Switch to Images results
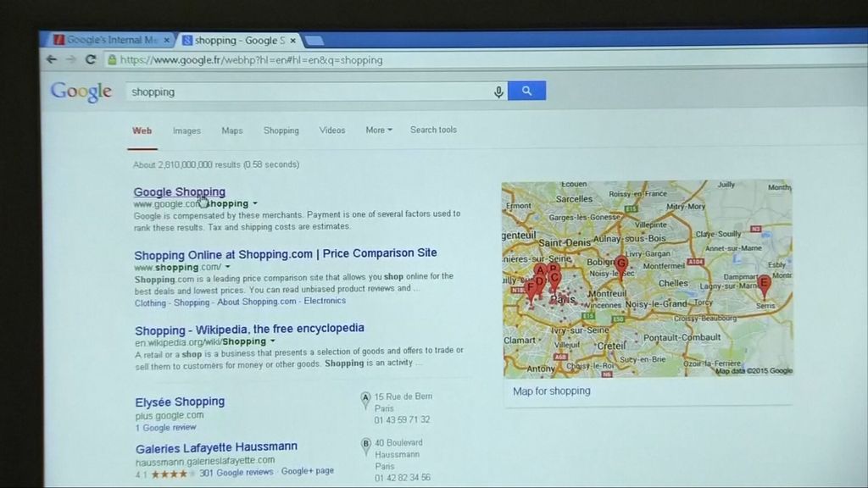 tap(186, 131)
